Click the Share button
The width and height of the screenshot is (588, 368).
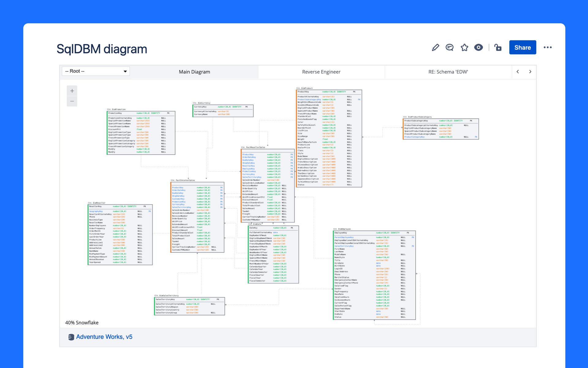click(522, 48)
